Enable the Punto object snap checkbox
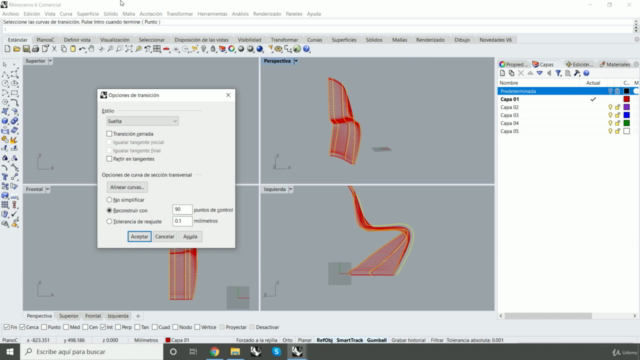 click(x=44, y=327)
